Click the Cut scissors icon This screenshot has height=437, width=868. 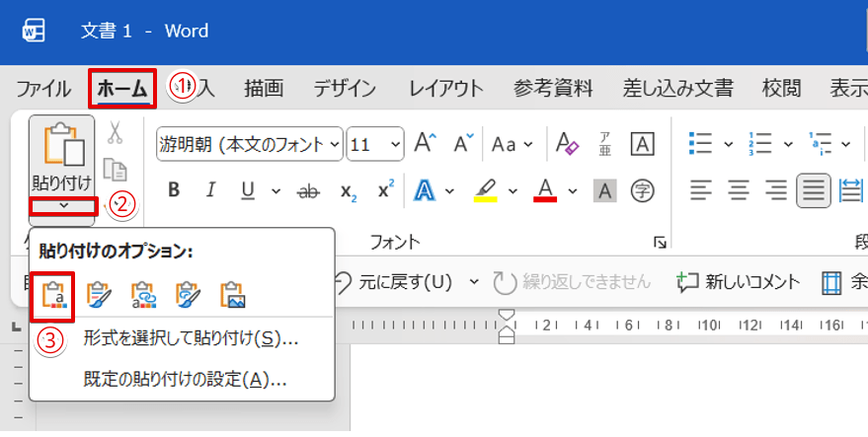pos(116,133)
